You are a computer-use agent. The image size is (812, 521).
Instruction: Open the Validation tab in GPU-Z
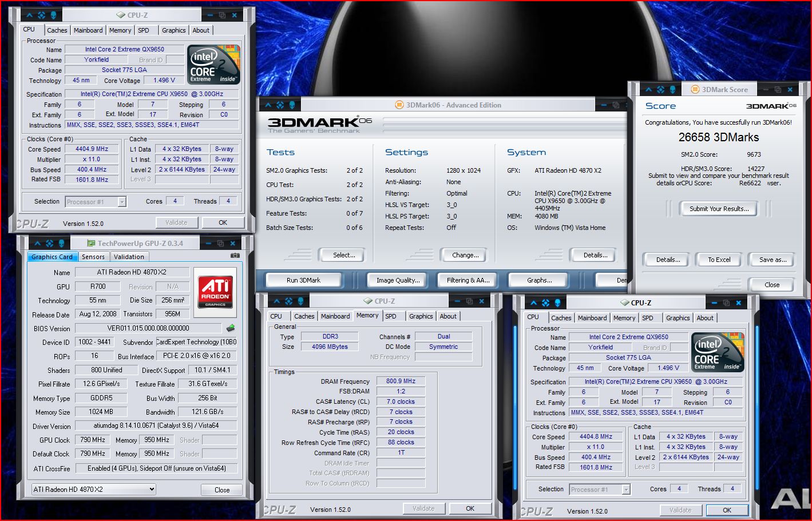point(129,257)
